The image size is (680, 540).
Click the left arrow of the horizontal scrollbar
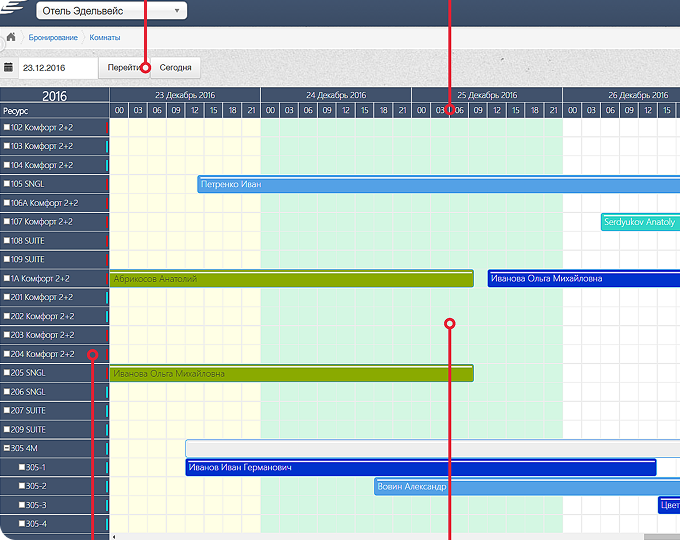114,537
